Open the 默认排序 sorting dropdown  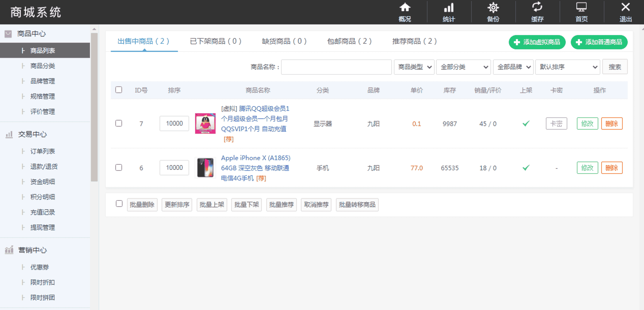click(568, 67)
